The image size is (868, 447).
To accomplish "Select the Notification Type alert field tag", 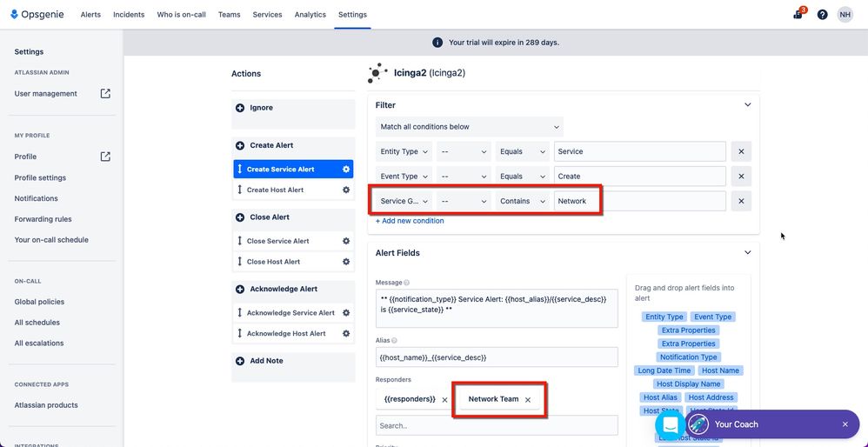I will (689, 357).
